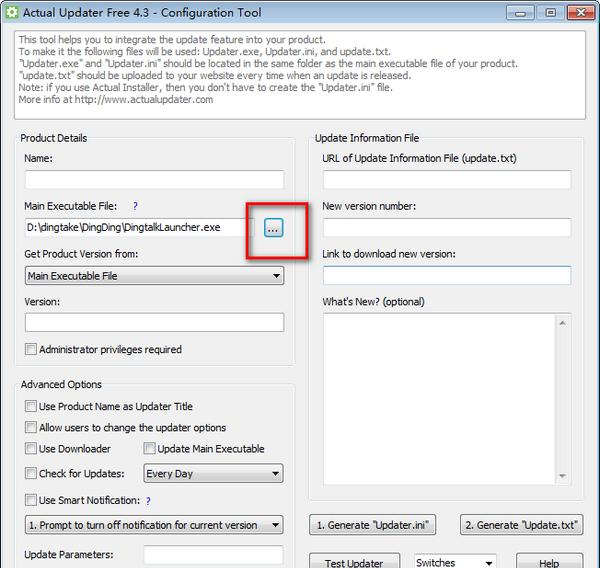Open the Switches dropdown

[455, 562]
